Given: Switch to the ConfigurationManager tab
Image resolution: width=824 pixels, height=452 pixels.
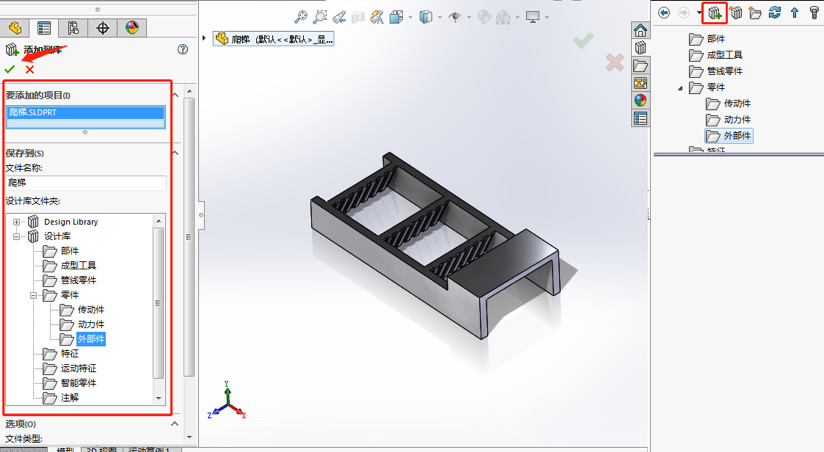Looking at the screenshot, I should (73, 28).
